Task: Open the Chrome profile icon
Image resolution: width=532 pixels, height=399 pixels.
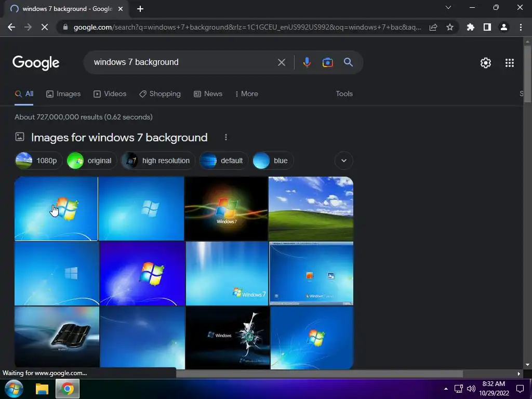Action: pyautogui.click(x=504, y=27)
